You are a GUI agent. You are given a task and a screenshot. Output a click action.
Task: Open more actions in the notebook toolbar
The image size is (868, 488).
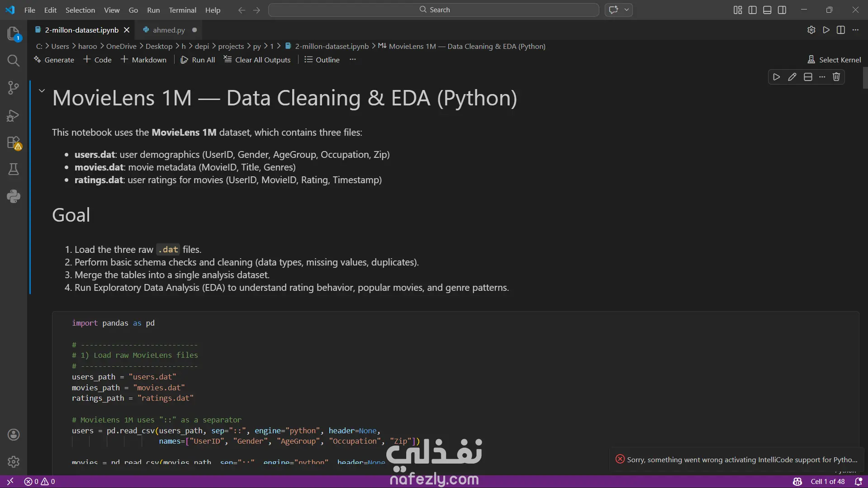click(x=353, y=60)
